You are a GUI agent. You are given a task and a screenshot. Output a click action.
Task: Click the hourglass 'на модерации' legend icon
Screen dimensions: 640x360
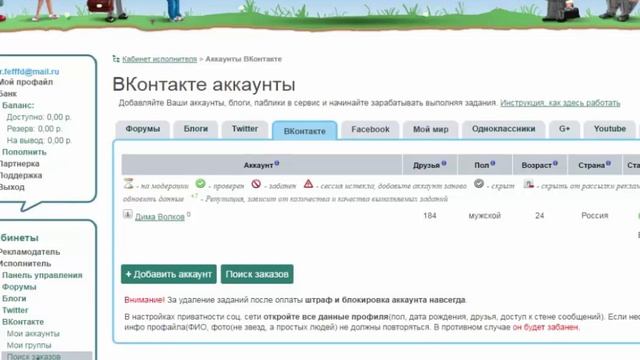click(x=129, y=184)
